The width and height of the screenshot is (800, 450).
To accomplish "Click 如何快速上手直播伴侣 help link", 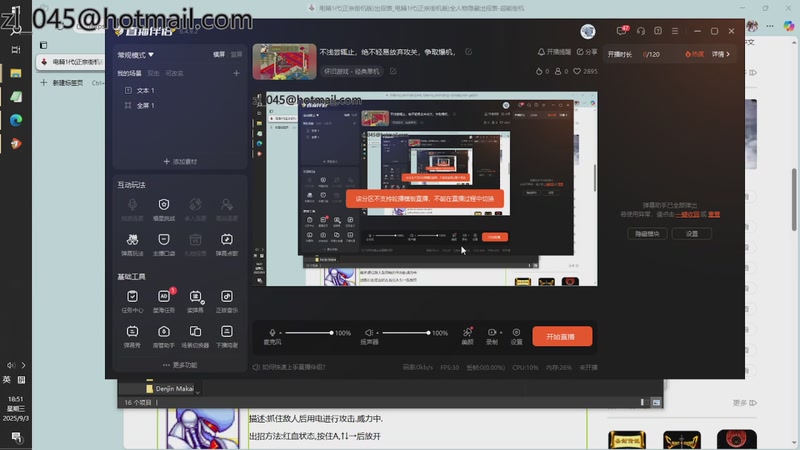I will pos(289,367).
